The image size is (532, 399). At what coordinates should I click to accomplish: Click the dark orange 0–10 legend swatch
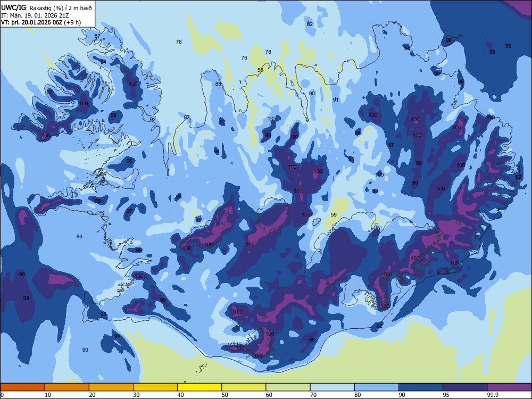[22, 387]
